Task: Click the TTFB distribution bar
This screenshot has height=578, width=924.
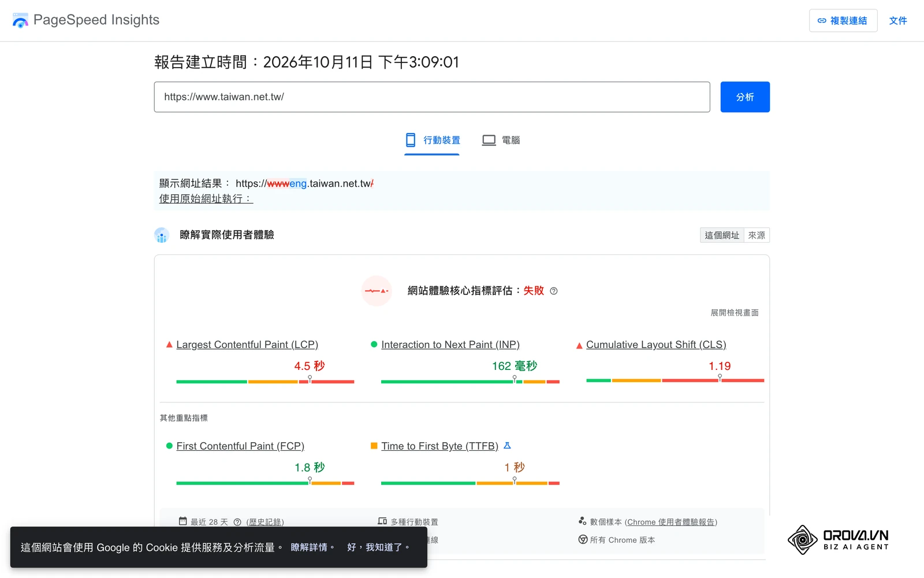Action: pyautogui.click(x=470, y=483)
